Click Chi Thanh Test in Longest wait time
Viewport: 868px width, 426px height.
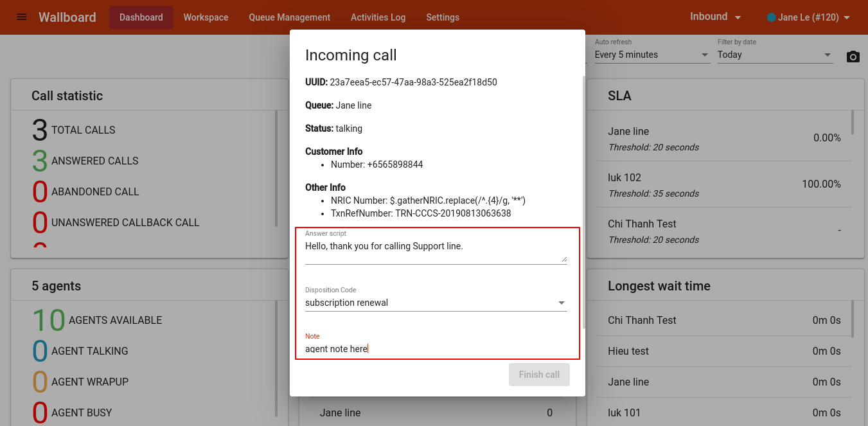(724, 320)
